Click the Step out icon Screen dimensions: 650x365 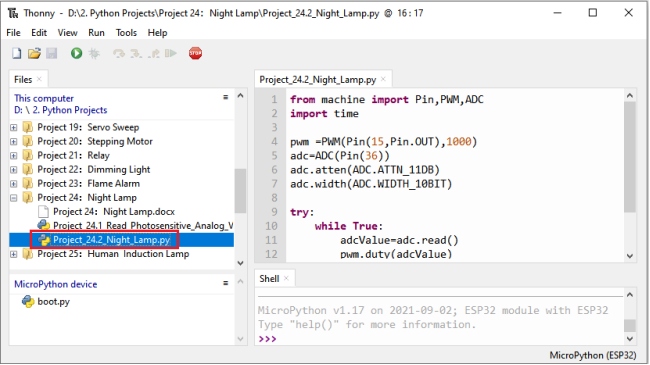pyautogui.click(x=154, y=54)
